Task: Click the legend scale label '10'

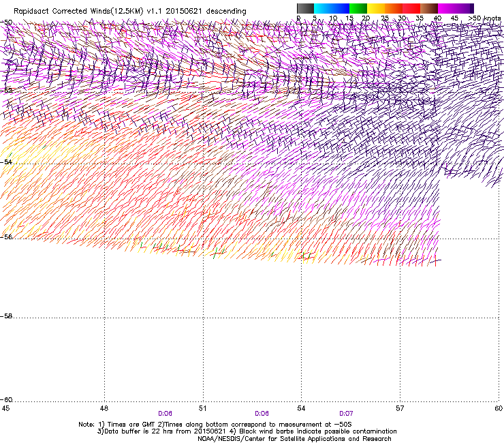Action: tap(333, 18)
